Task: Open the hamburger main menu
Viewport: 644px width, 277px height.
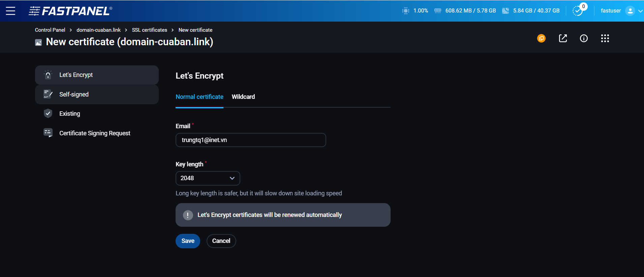Action: point(10,11)
